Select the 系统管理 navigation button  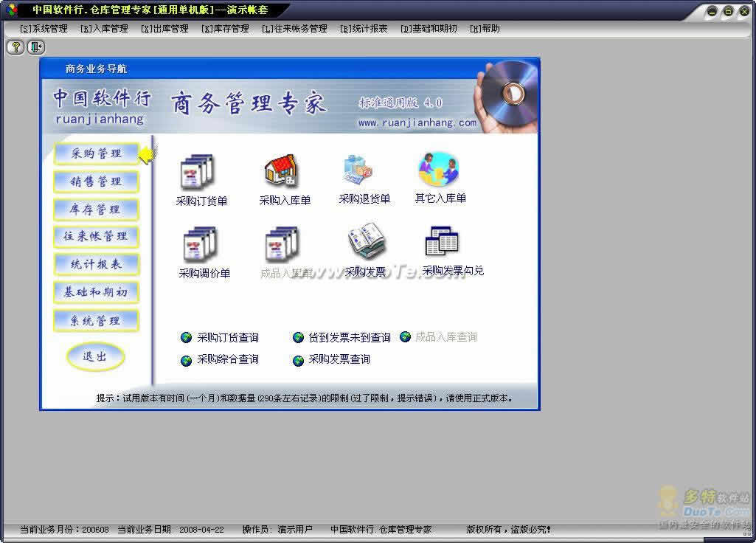(97, 321)
